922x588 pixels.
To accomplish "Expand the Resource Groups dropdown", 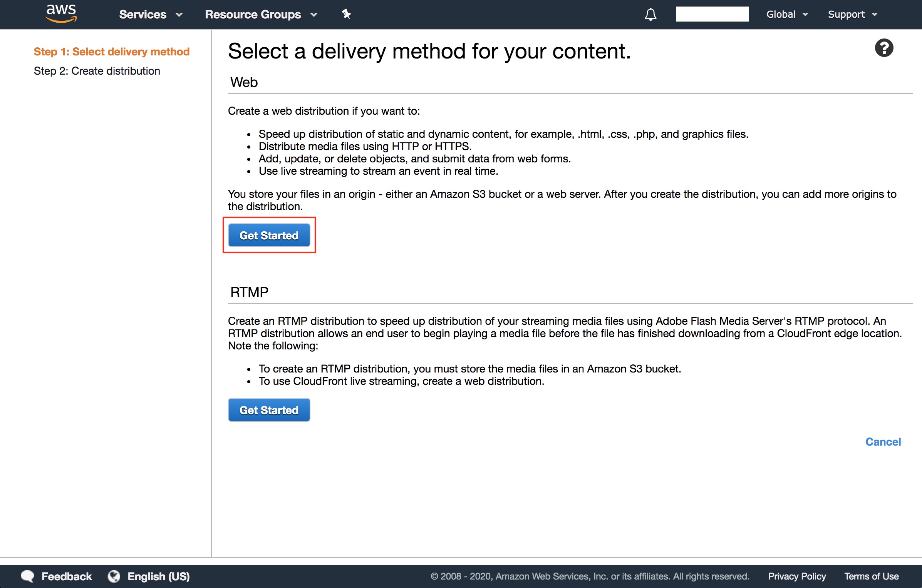I will click(261, 15).
